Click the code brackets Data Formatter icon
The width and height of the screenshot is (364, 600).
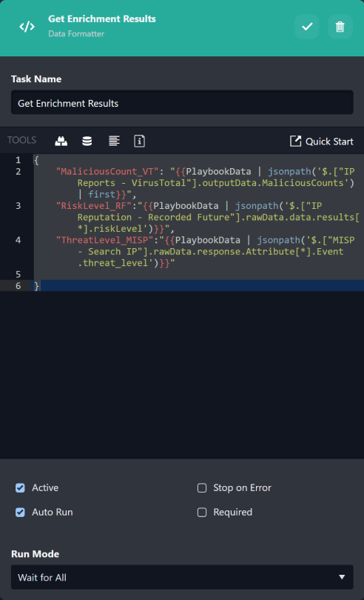click(x=27, y=27)
